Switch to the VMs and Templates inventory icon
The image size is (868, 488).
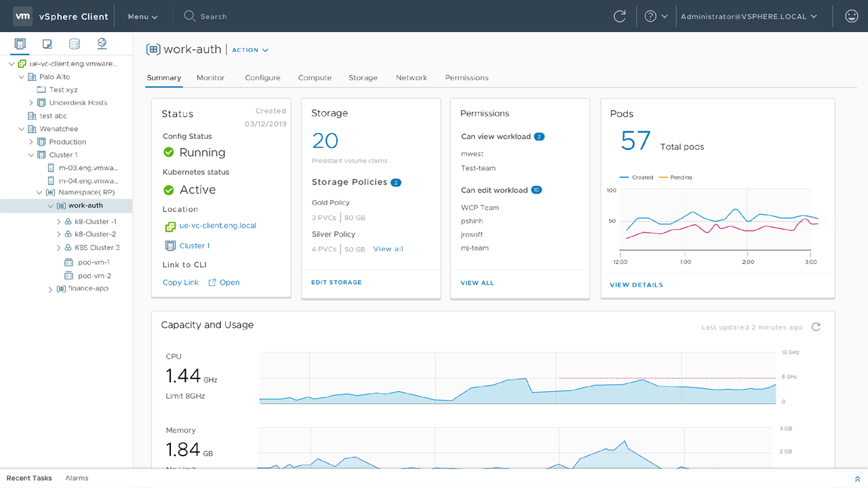[46, 43]
